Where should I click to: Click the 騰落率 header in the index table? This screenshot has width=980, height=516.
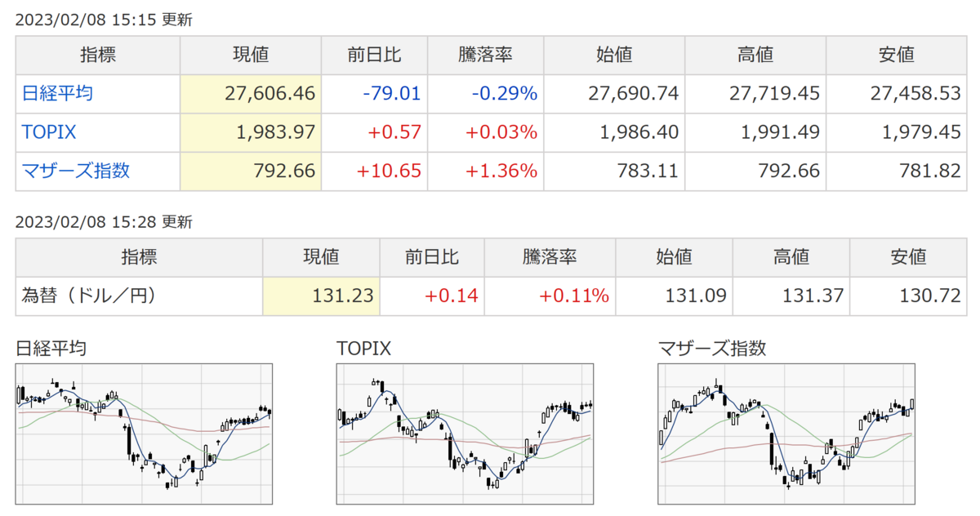(x=485, y=55)
